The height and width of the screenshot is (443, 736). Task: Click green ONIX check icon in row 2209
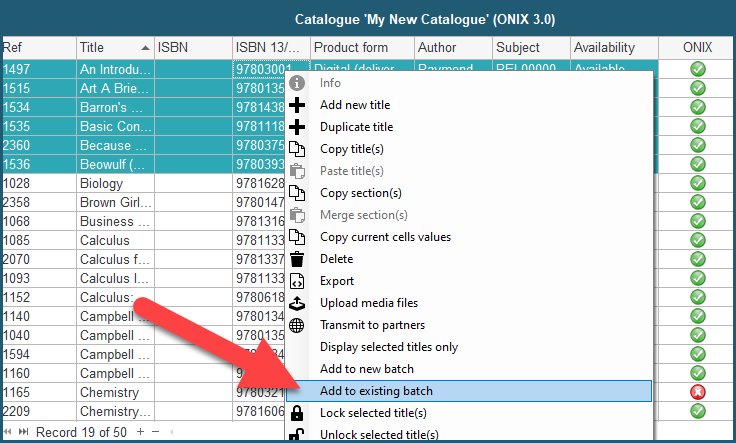pos(698,411)
